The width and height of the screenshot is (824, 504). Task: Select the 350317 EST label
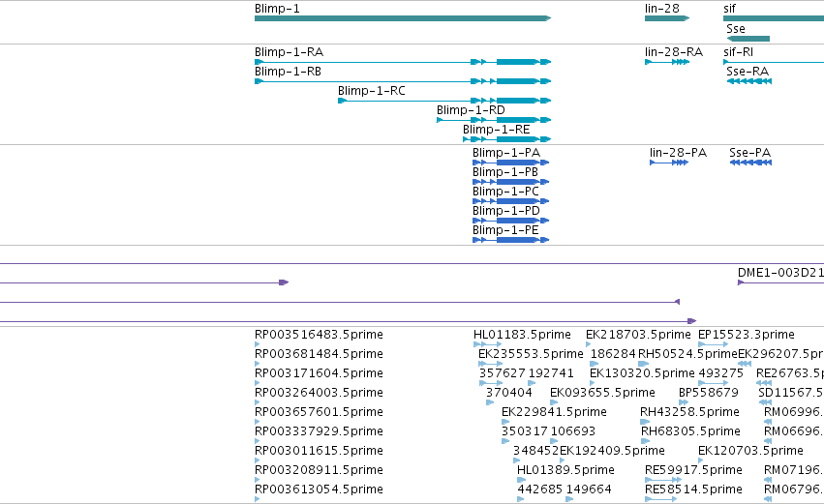525,432
